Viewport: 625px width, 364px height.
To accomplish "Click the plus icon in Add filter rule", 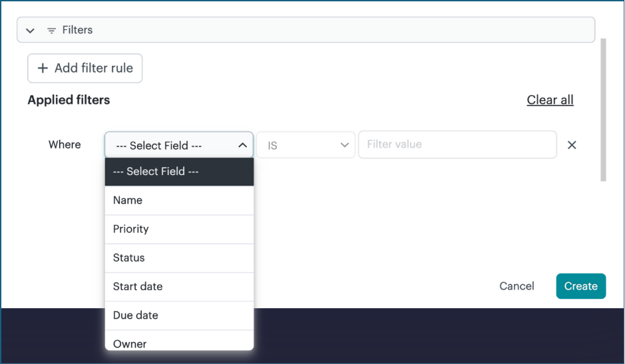I will click(43, 68).
